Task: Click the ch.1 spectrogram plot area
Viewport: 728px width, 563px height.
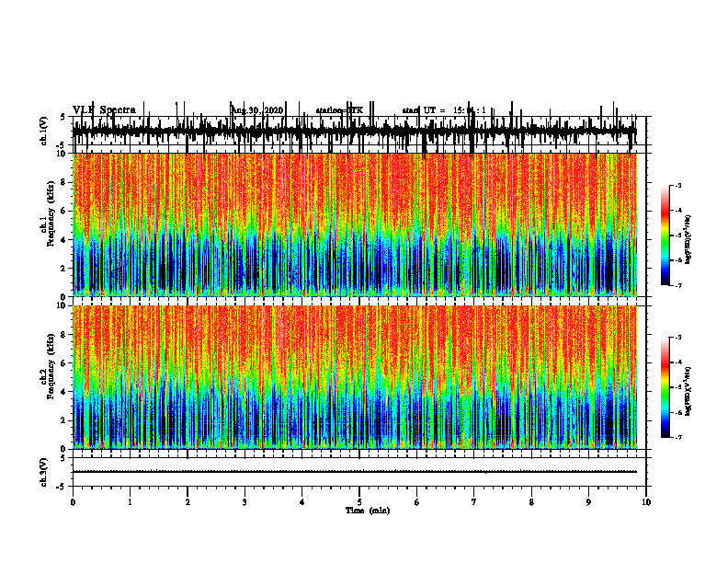Action: (x=355, y=224)
